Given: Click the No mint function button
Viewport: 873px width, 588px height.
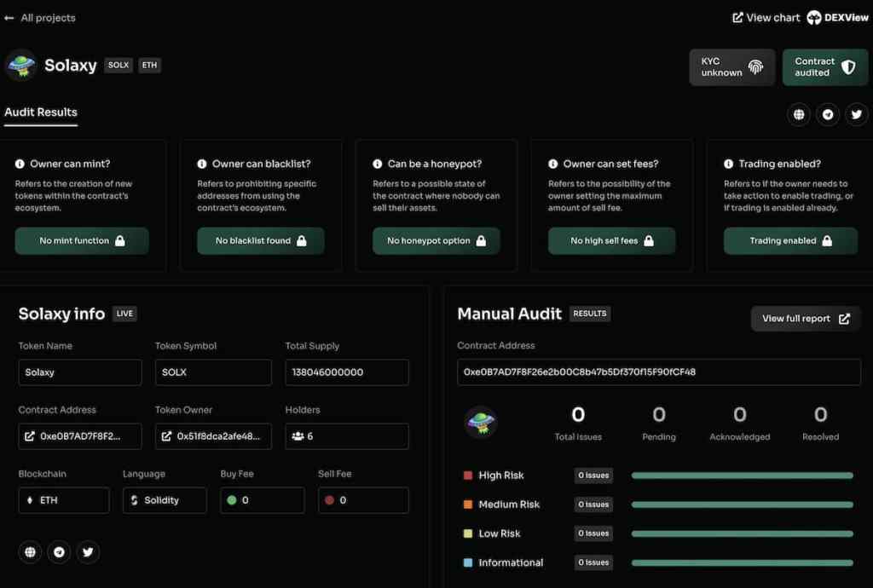Looking at the screenshot, I should click(82, 241).
